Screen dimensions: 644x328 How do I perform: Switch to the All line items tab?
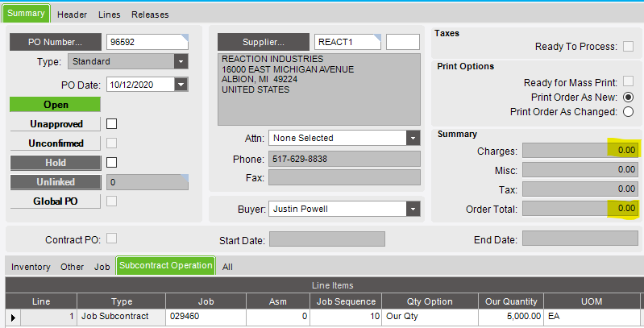pos(227,267)
